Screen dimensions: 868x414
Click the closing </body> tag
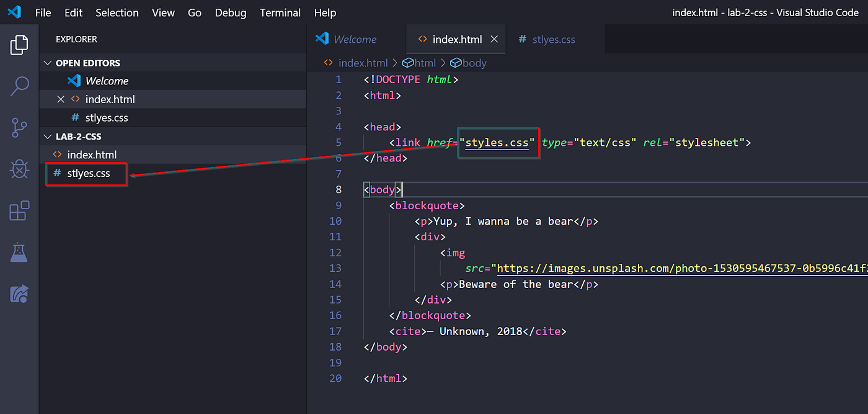(x=386, y=347)
